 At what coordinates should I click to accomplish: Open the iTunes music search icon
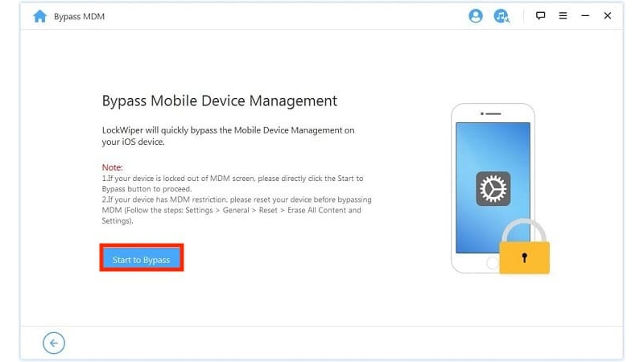pos(501,16)
